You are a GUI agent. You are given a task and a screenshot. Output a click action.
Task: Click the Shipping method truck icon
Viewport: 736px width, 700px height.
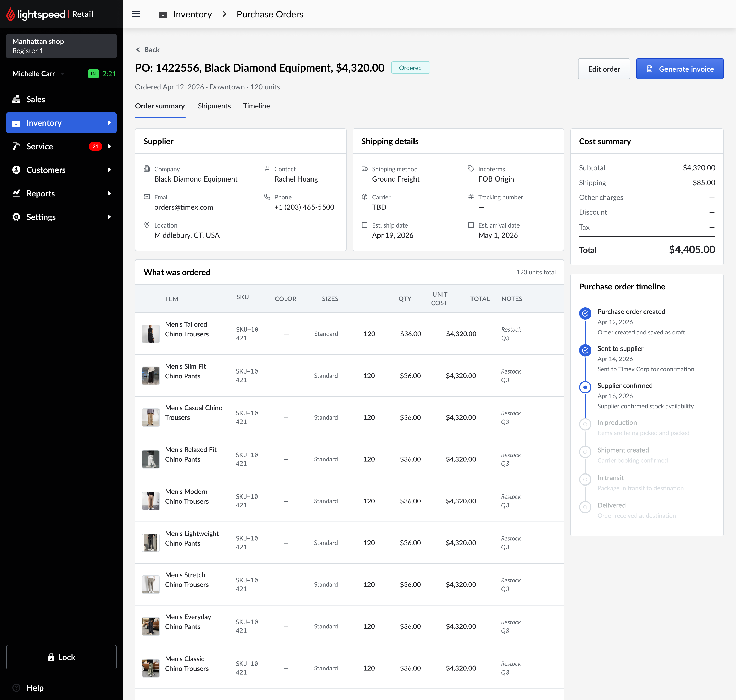(365, 169)
